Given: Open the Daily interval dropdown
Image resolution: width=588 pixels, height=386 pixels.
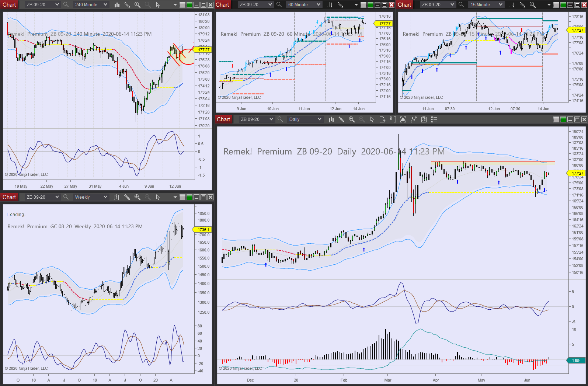Looking at the screenshot, I should [305, 119].
